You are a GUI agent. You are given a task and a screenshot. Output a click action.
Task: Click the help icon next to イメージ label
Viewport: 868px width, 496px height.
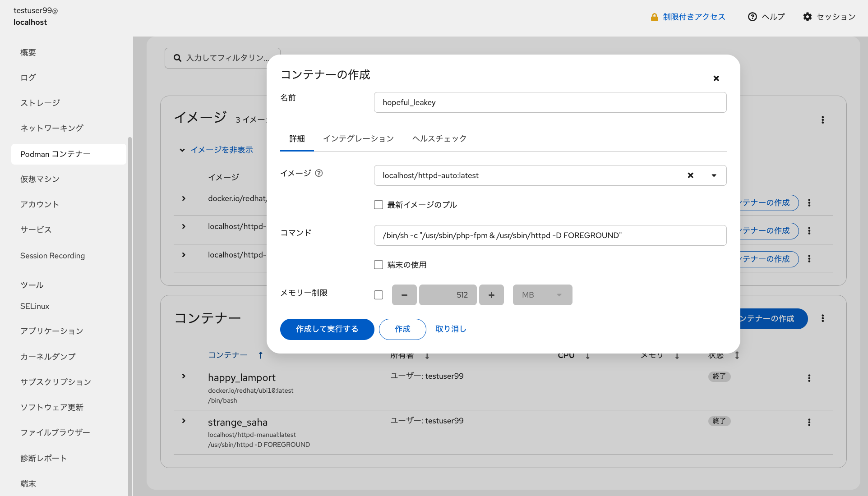pos(319,173)
